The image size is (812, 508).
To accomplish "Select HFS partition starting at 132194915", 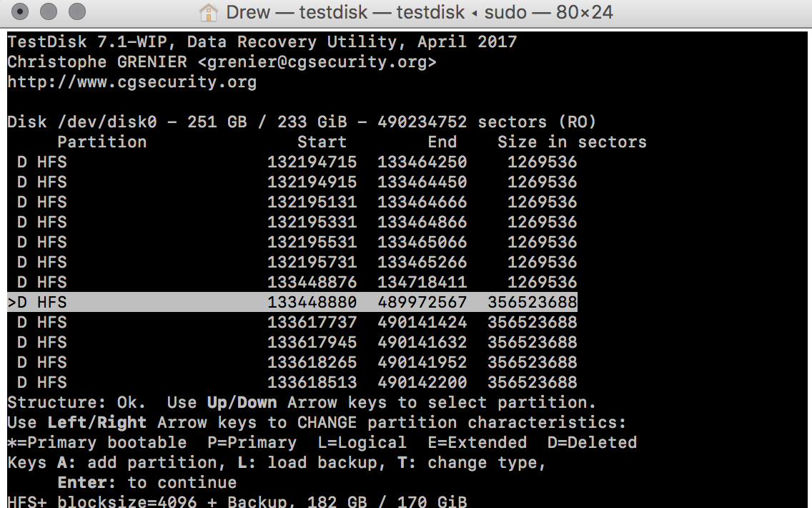I will pos(292,182).
